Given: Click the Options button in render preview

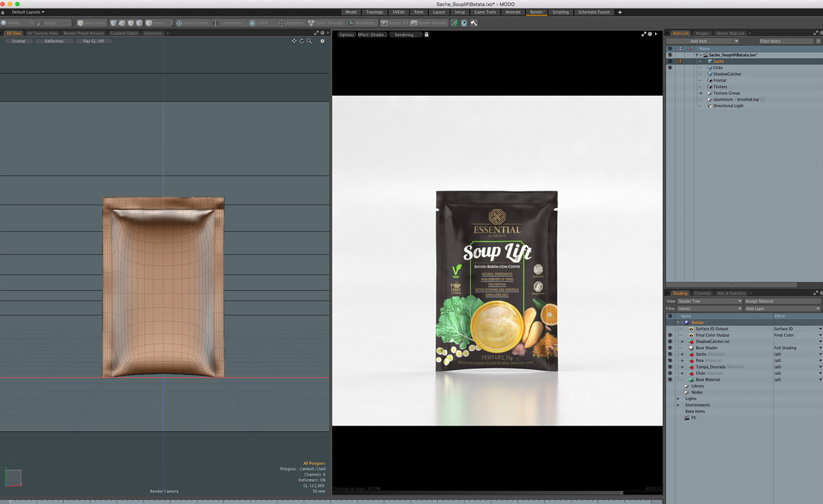Looking at the screenshot, I should click(346, 35).
